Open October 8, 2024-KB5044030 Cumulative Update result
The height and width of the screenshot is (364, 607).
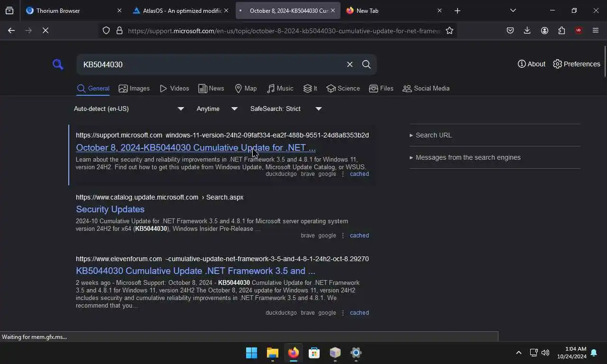195,147
